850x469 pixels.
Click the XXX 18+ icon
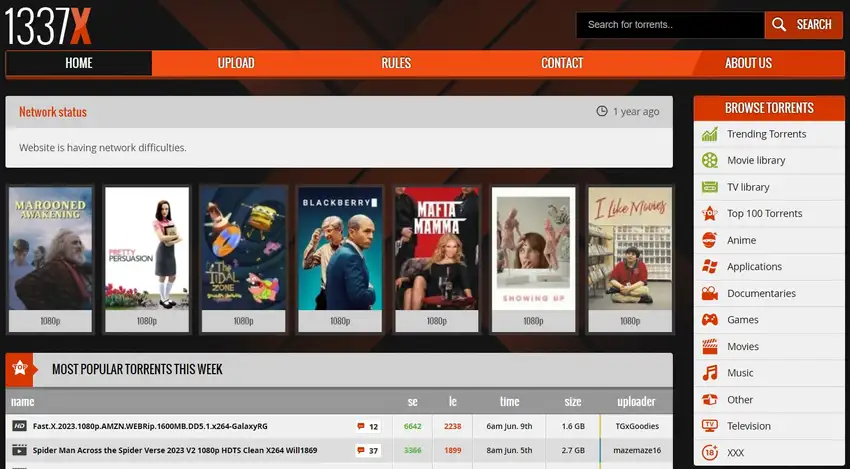click(710, 453)
